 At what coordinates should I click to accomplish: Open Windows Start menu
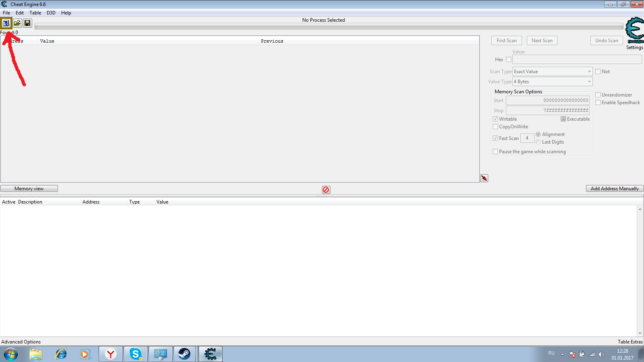tap(11, 354)
